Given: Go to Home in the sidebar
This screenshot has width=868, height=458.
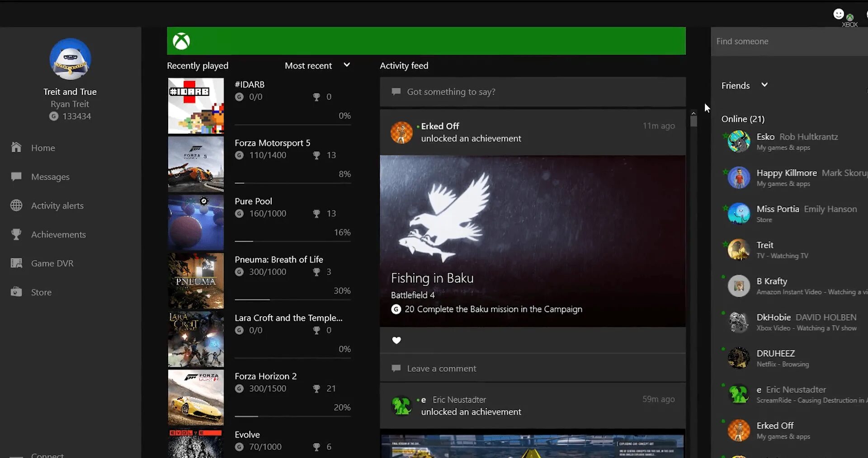Looking at the screenshot, I should [43, 148].
